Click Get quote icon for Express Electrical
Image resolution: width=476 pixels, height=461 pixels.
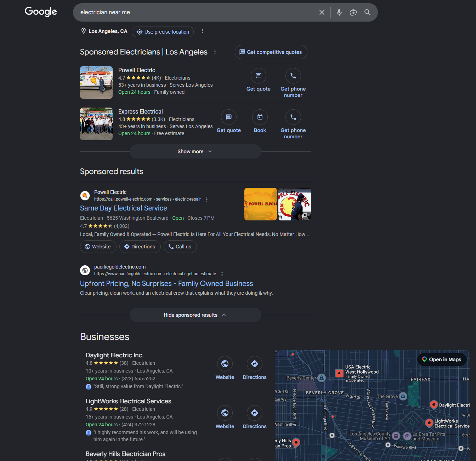tap(229, 117)
